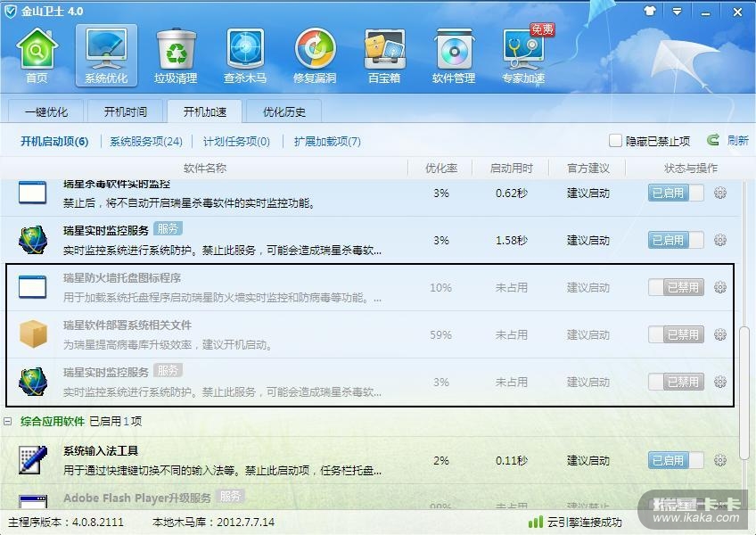The width and height of the screenshot is (756, 535).
Task: Open 软件管理 disc icon
Action: click(x=454, y=55)
